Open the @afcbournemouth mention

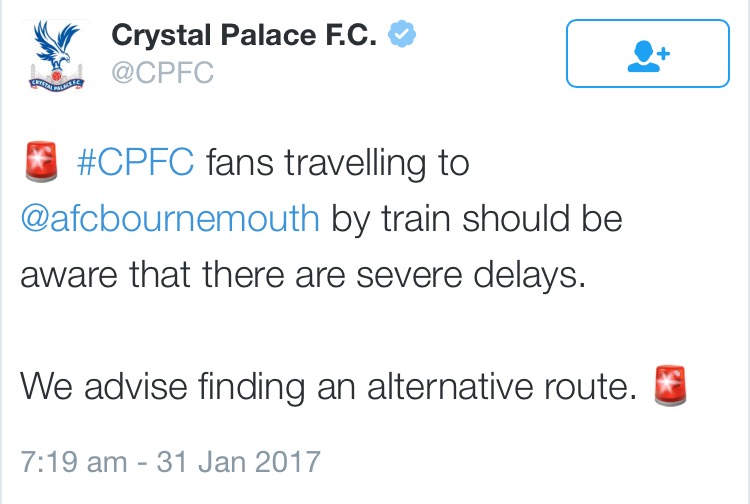pos(170,219)
